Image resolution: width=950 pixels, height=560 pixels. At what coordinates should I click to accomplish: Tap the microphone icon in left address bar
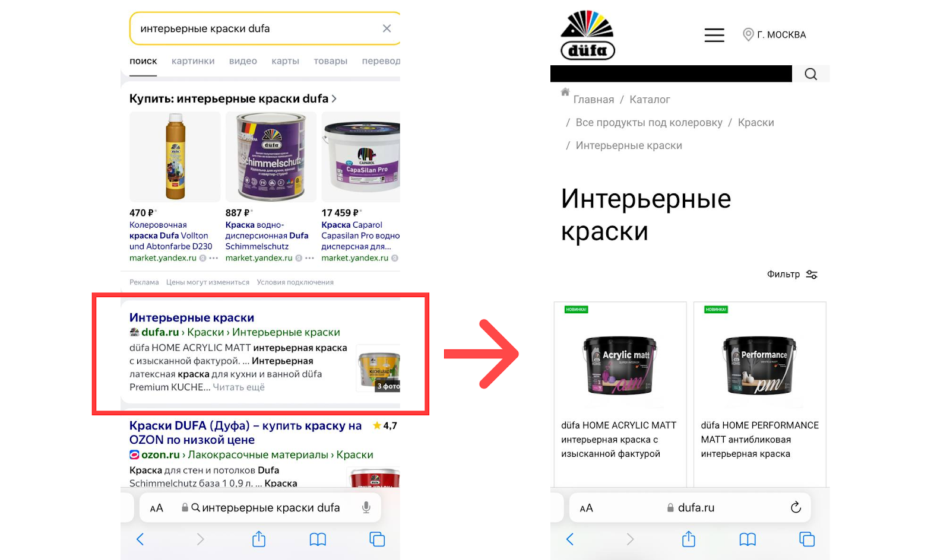coord(366,508)
